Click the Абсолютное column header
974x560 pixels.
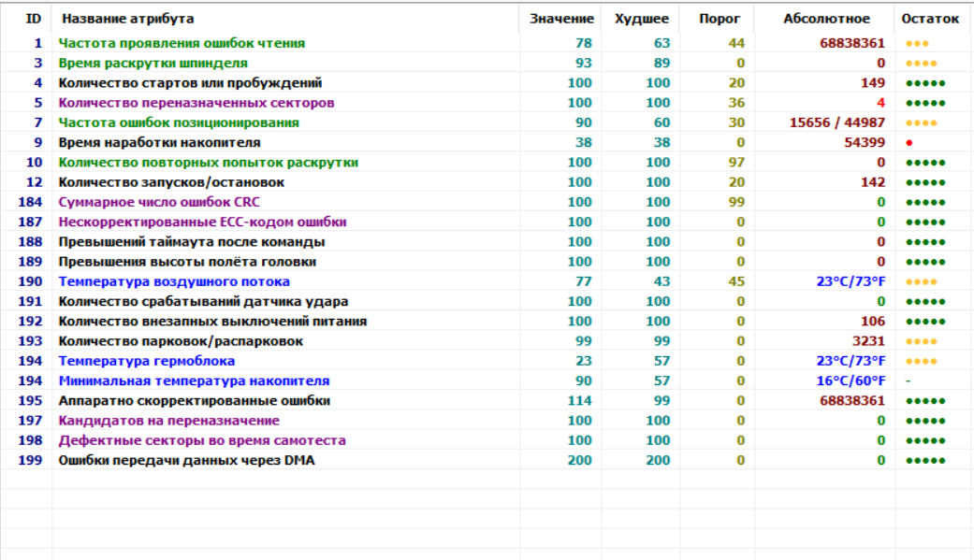826,19
